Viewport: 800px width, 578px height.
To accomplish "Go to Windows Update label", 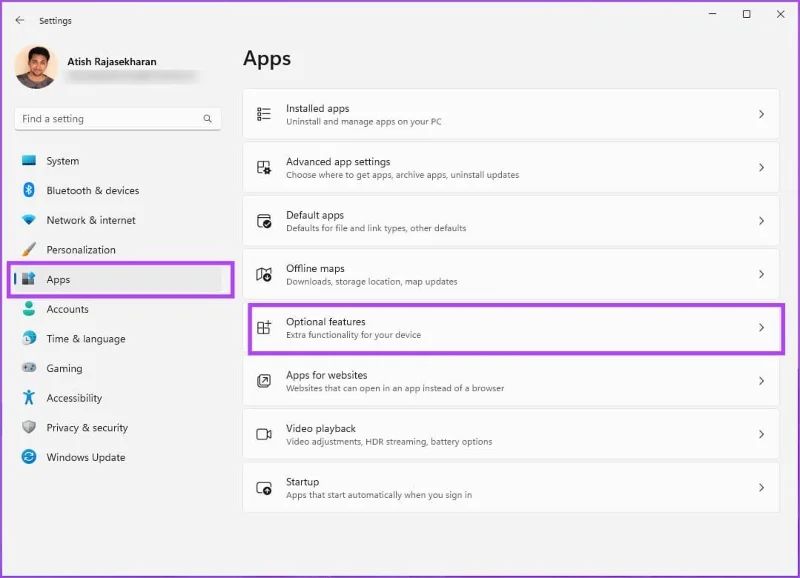I will tap(86, 457).
